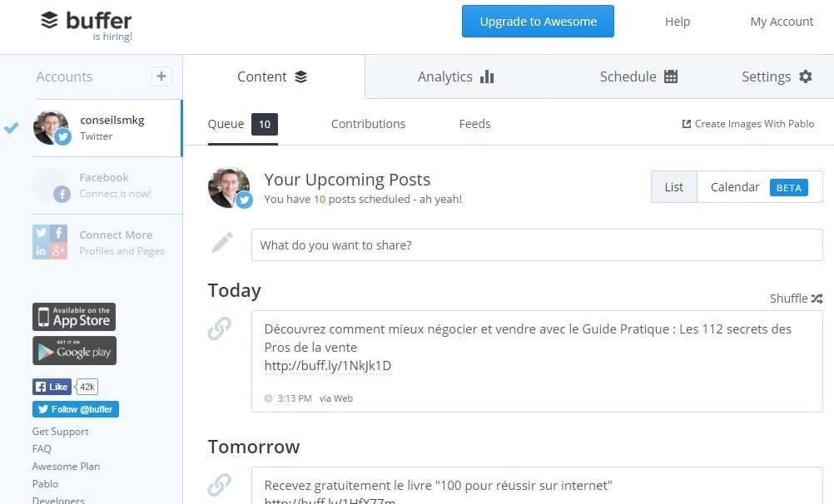
Task: Open the Analytics tab
Action: point(456,77)
